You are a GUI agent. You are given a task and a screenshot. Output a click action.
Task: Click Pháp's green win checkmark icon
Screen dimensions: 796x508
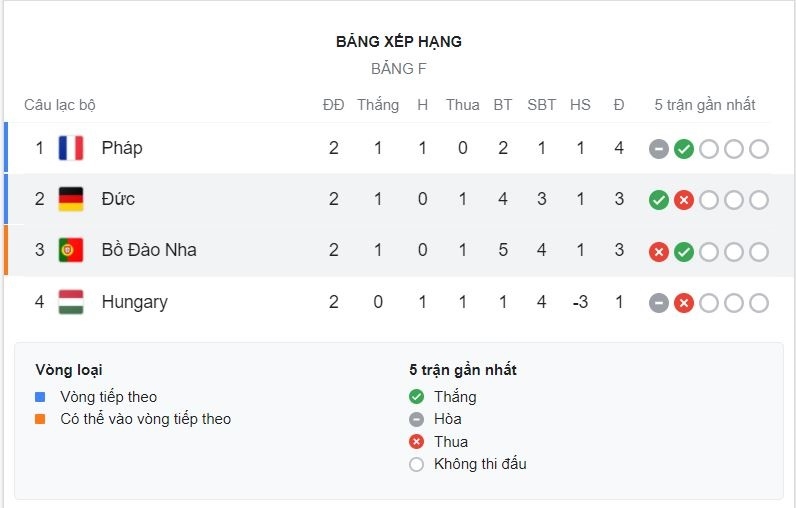pos(684,149)
